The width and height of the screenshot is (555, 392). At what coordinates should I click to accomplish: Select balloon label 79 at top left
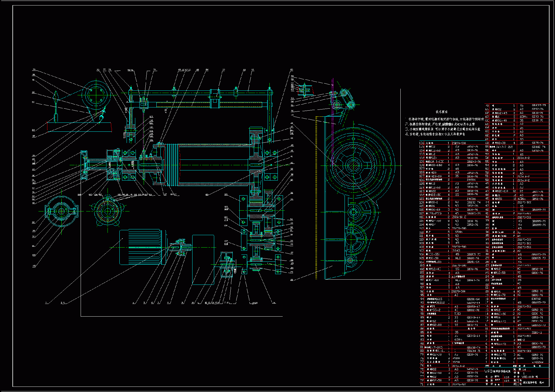coord(34,70)
